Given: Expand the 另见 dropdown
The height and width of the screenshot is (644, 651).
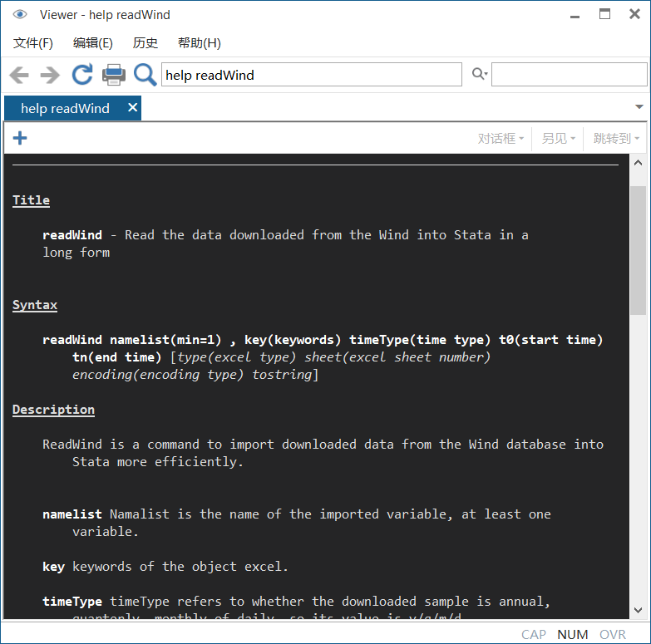Looking at the screenshot, I should 558,139.
